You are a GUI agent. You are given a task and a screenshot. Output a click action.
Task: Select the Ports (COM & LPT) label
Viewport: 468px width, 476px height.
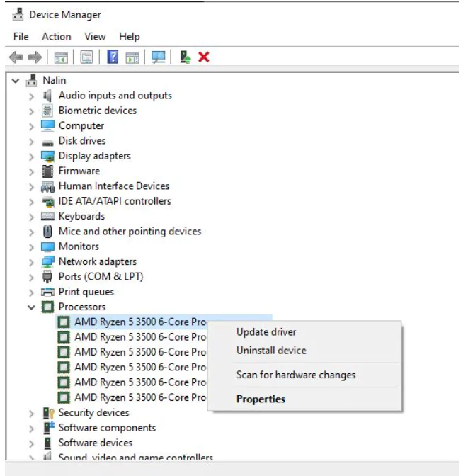tap(101, 277)
